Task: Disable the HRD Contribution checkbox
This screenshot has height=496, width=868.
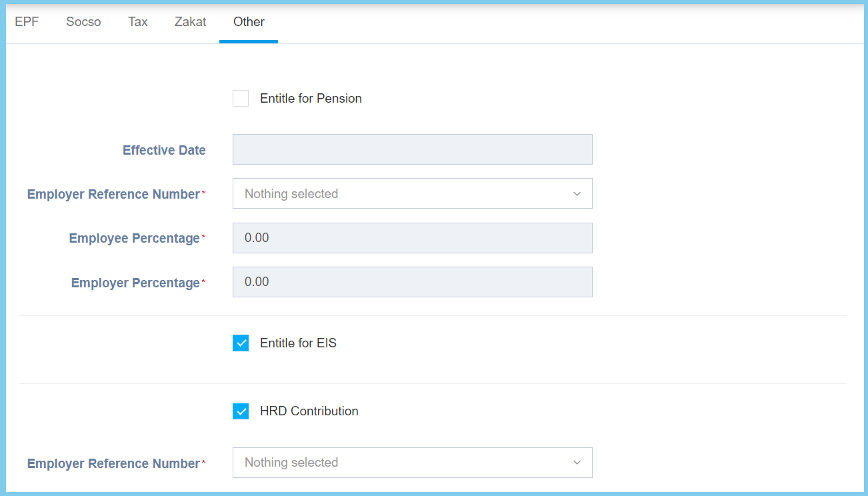Action: pos(241,411)
